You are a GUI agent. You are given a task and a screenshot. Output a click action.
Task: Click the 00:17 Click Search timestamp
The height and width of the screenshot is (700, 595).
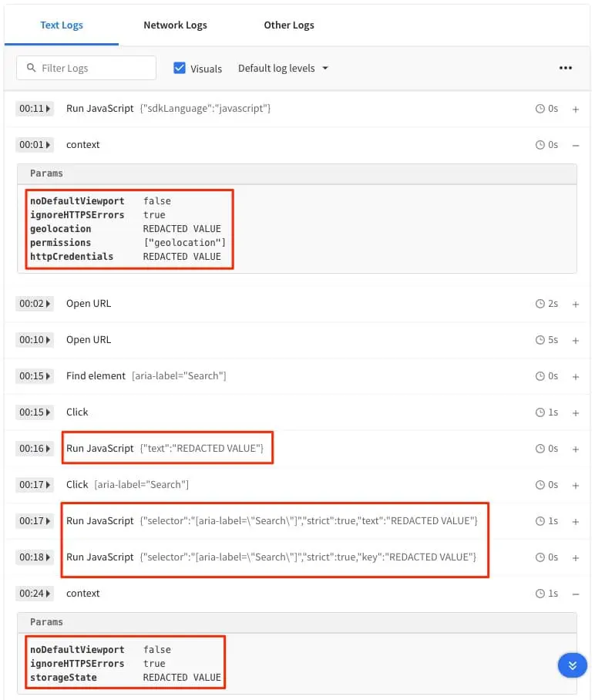35,485
